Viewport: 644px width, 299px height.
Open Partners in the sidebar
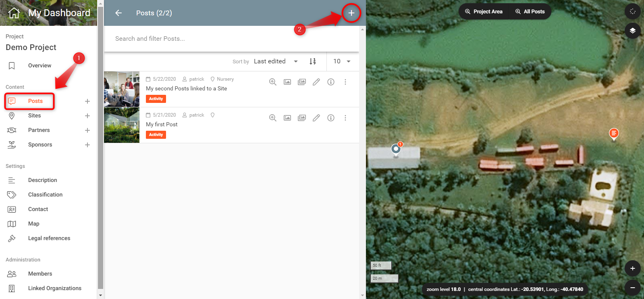[x=39, y=130]
